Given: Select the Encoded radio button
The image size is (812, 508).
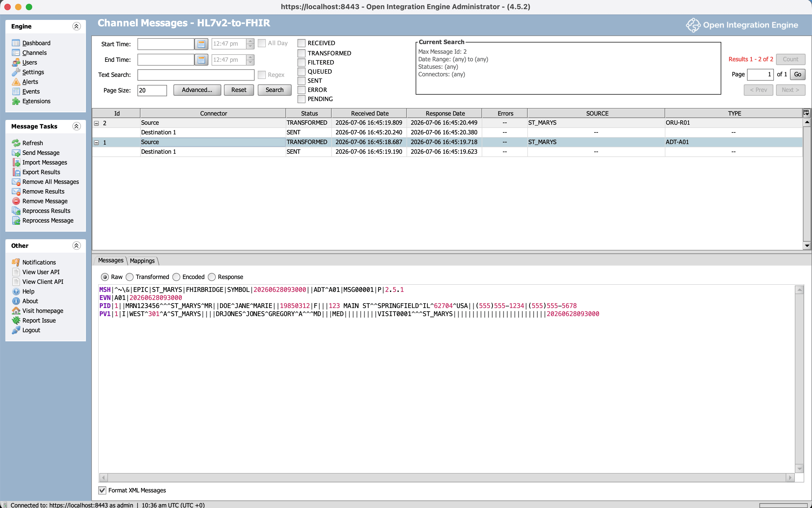Looking at the screenshot, I should click(176, 277).
